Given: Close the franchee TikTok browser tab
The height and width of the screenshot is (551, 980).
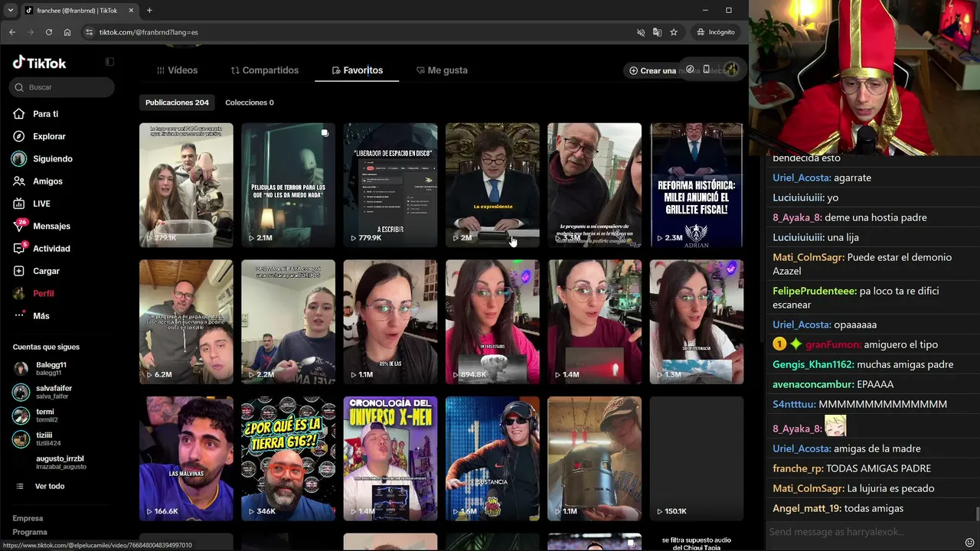Looking at the screenshot, I should (x=131, y=11).
